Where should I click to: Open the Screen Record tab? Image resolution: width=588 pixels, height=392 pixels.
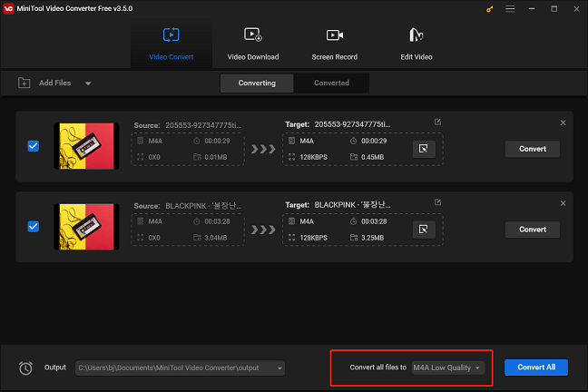[x=335, y=44]
